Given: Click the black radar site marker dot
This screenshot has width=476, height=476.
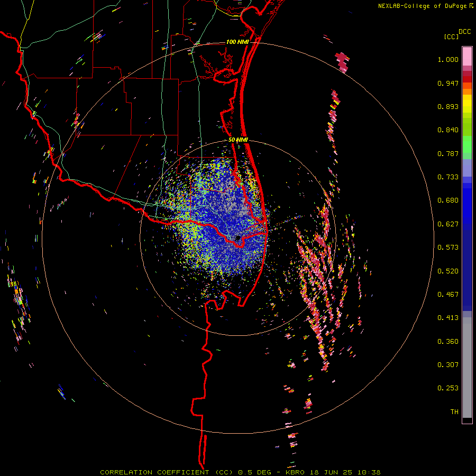Looking at the screenshot, I should pyautogui.click(x=238, y=237).
